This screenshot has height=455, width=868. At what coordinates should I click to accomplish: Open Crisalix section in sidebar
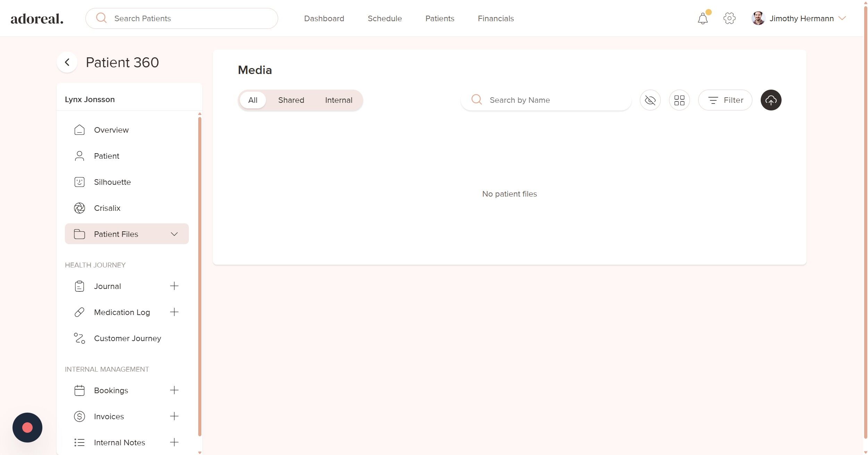107,208
